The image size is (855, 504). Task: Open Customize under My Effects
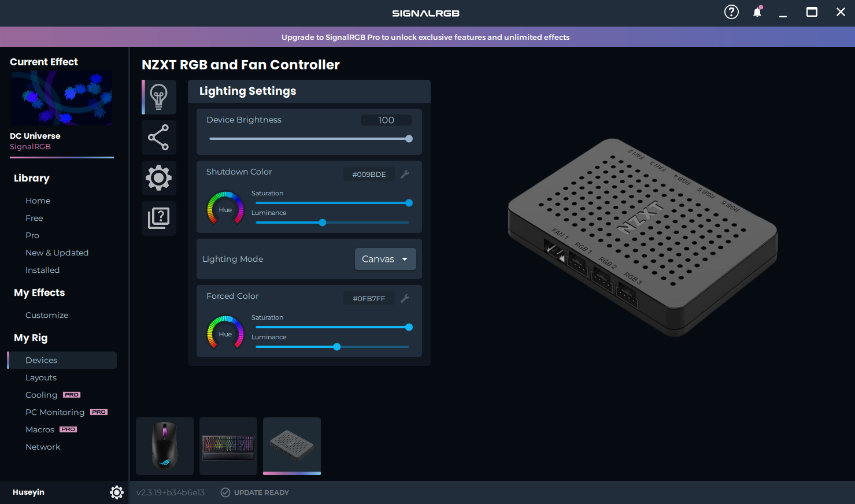pos(47,315)
